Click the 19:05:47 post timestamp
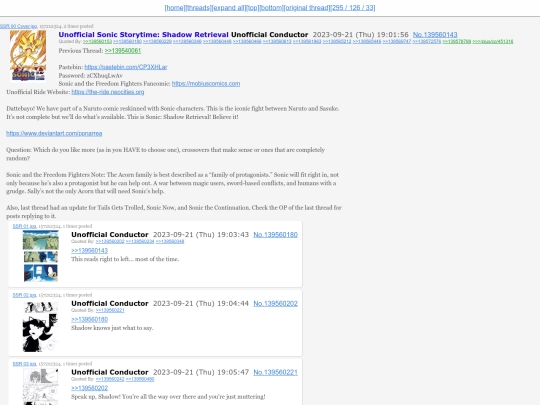This screenshot has height=405, width=540. click(x=233, y=372)
